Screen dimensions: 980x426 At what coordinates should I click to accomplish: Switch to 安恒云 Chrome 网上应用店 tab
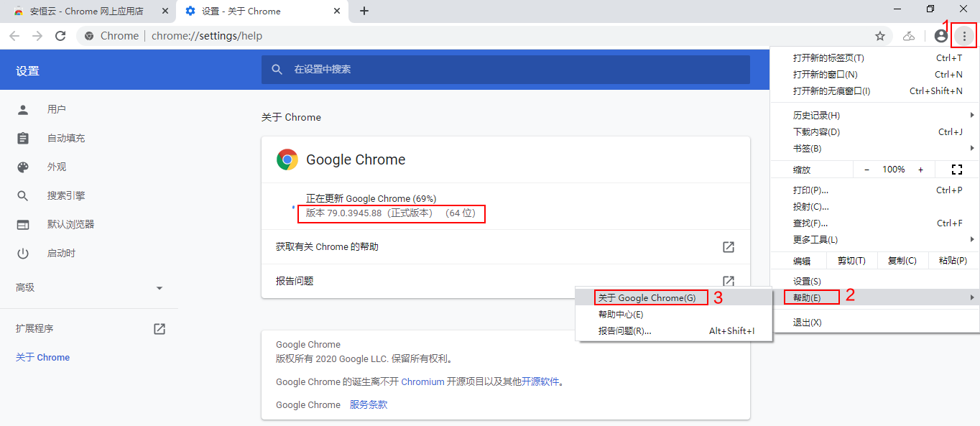coord(88,11)
